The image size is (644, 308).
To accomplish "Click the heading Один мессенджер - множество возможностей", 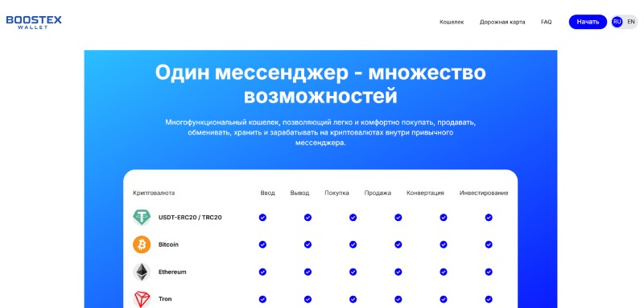I will point(320,85).
